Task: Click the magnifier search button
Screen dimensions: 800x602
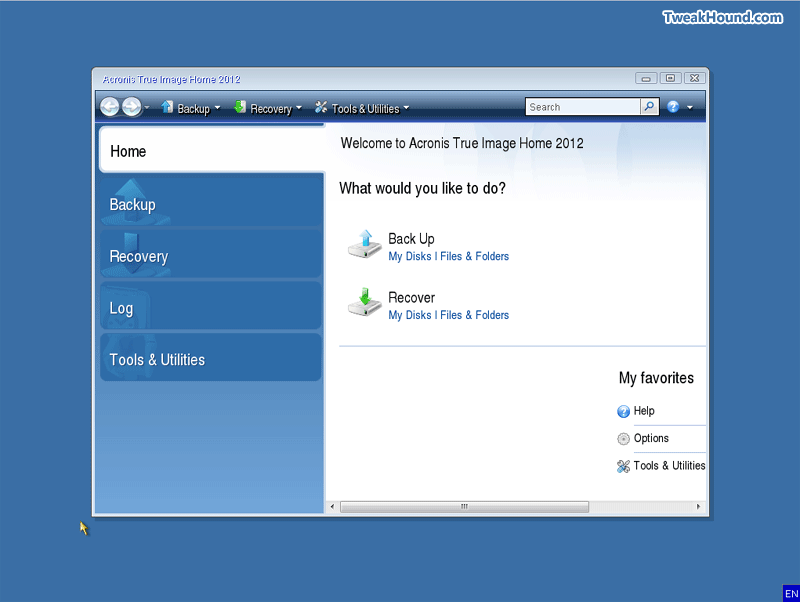Action: (649, 107)
